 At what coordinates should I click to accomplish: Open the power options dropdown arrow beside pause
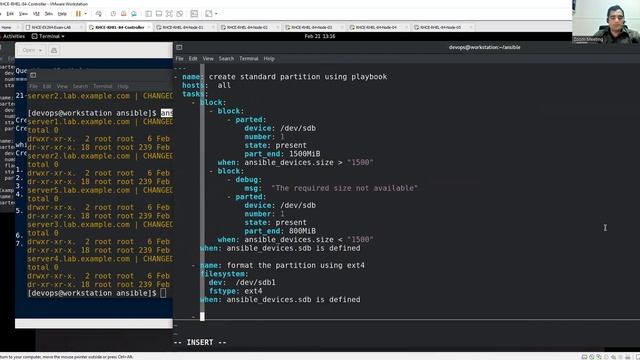[x=85, y=13]
